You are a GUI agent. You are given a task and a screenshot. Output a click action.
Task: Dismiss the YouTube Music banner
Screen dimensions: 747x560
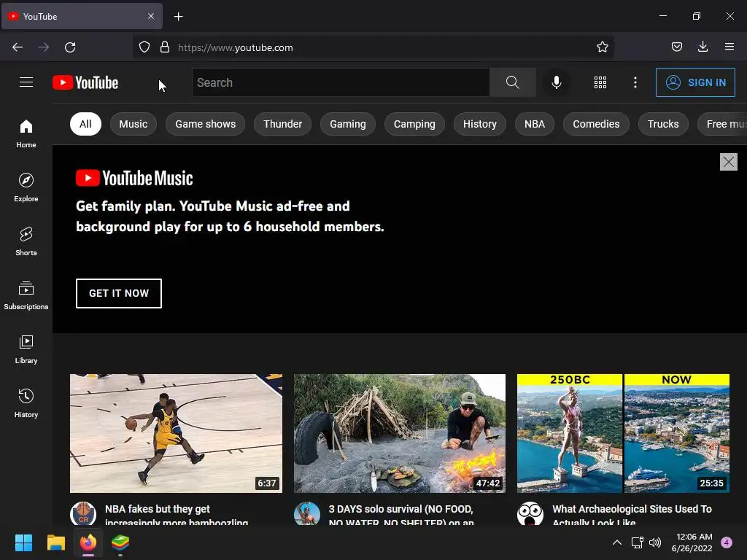(x=729, y=162)
